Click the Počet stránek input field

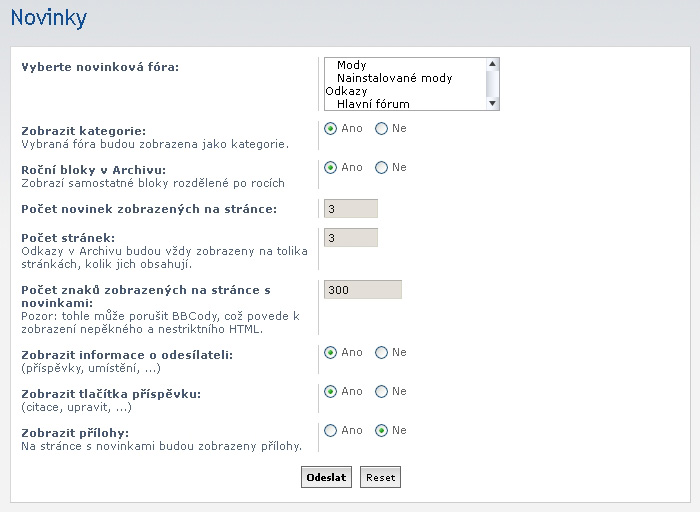coord(351,237)
